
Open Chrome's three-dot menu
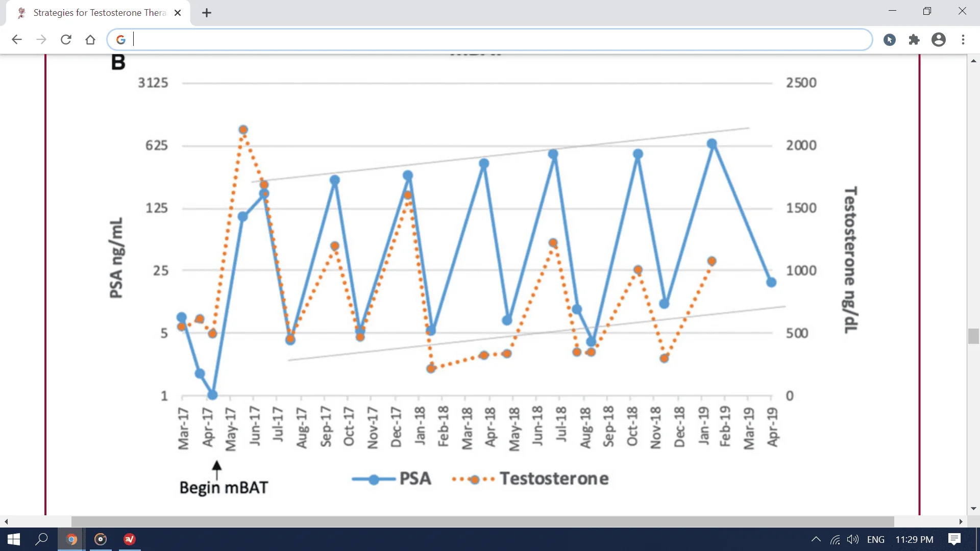[x=963, y=40]
